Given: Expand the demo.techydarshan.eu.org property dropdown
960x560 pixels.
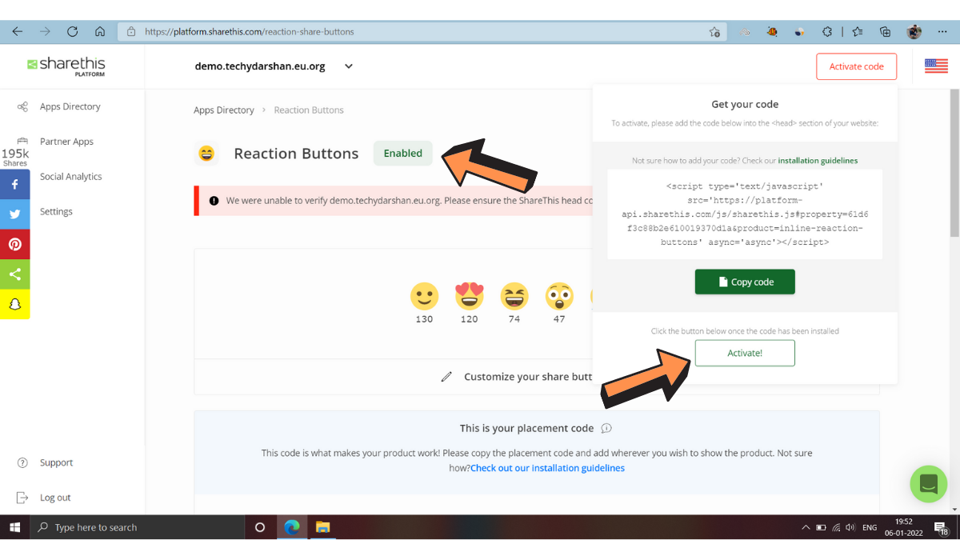Looking at the screenshot, I should pyautogui.click(x=349, y=66).
